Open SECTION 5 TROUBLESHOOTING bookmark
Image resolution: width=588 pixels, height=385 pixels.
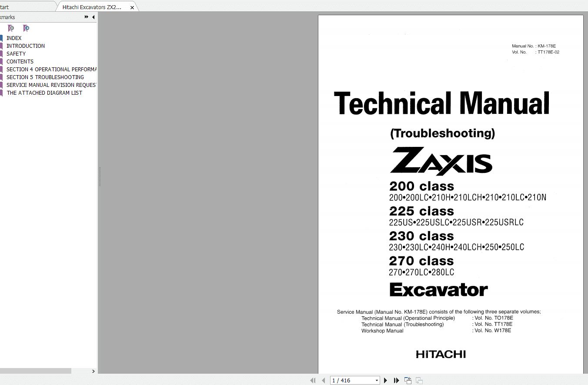(45, 77)
